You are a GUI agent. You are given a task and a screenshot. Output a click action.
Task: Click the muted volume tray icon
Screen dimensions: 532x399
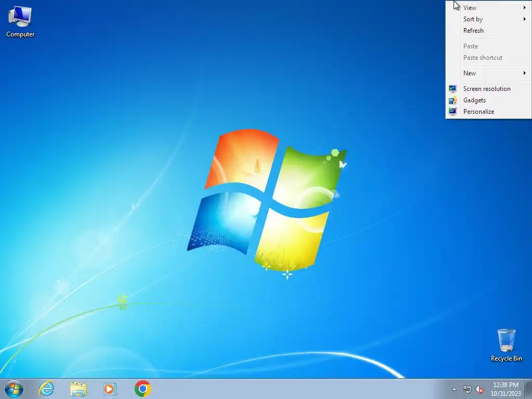point(480,390)
